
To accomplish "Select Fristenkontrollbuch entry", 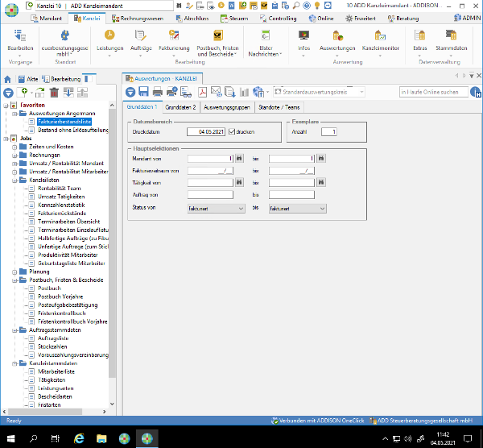I will tap(62, 313).
